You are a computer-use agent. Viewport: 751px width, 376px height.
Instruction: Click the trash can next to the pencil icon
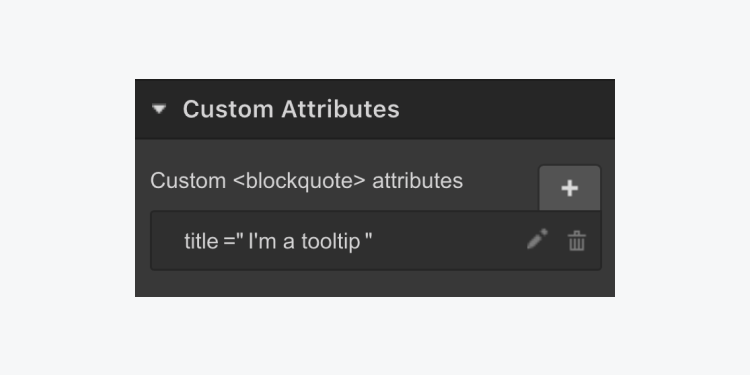pos(577,240)
